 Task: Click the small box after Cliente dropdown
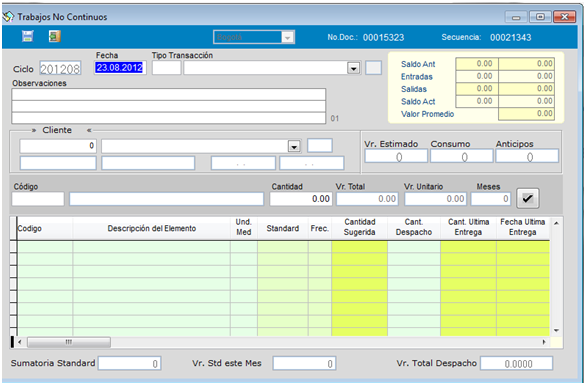point(320,145)
